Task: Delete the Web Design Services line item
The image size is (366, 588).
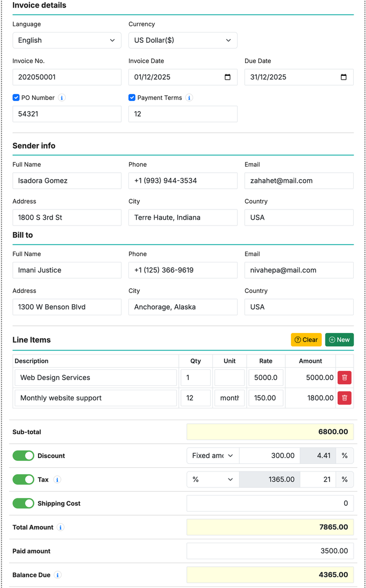Action: pyautogui.click(x=345, y=377)
